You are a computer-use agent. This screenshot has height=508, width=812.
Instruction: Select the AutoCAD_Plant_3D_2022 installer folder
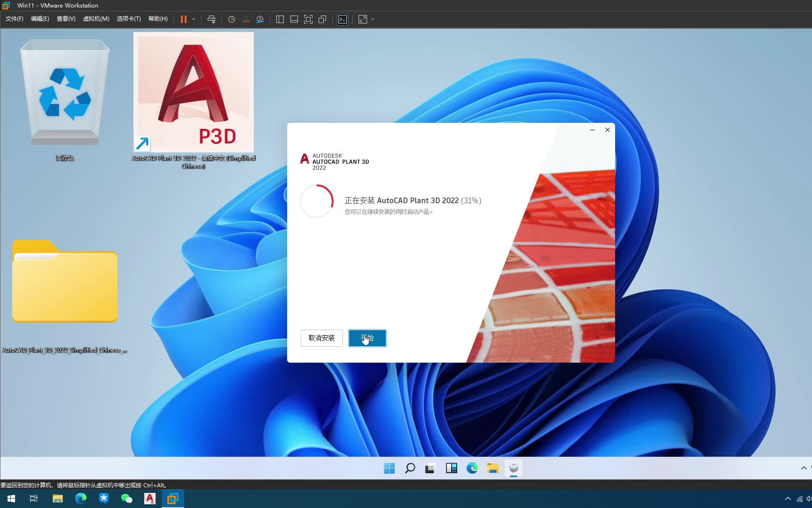pos(65,296)
